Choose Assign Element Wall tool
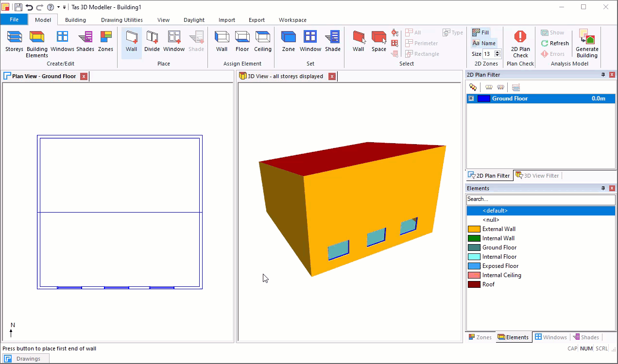The height and width of the screenshot is (364, 618). coord(222,41)
